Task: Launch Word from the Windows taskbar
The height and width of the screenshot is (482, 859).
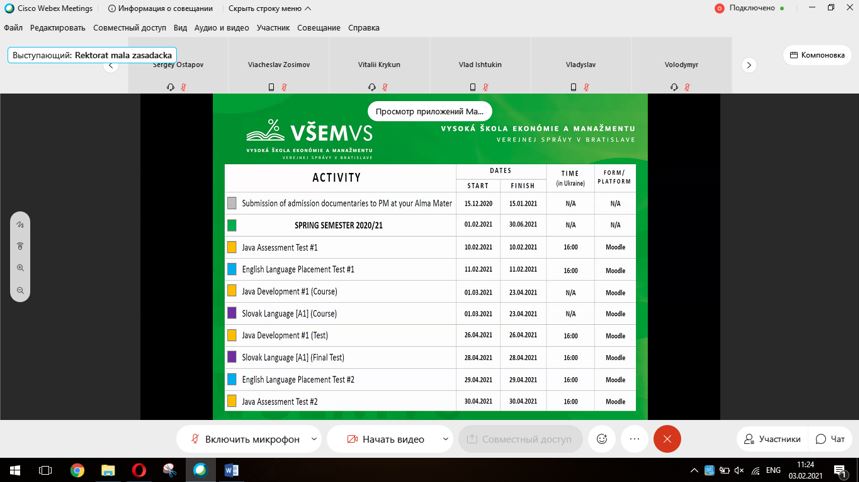Action: pos(231,470)
